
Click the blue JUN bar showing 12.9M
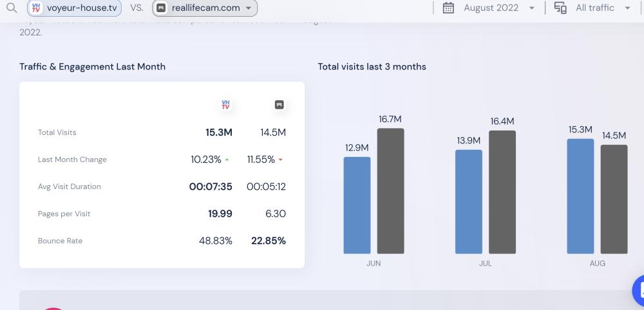[x=357, y=205]
